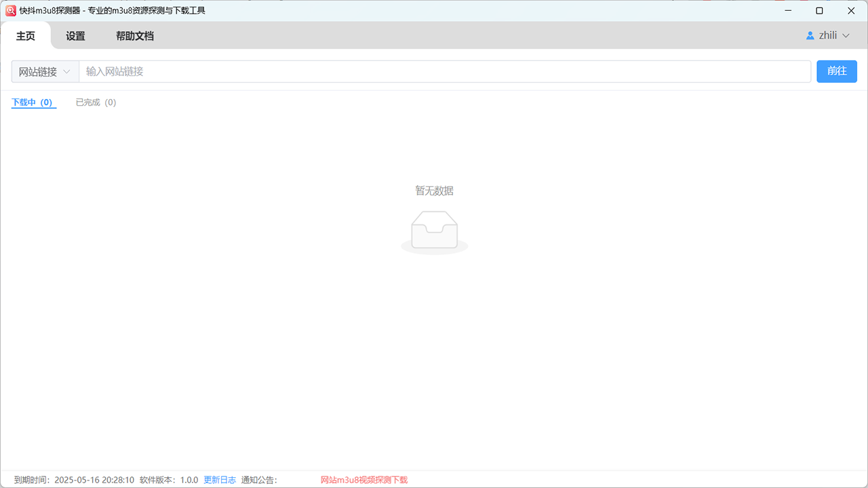
Task: Open the zhili account menu
Action: tap(827, 36)
